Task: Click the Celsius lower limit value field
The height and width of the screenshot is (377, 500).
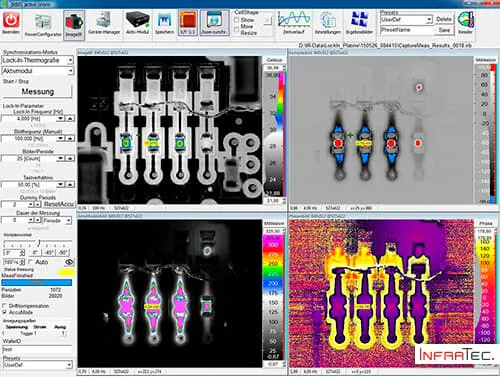Action: tap(273, 201)
